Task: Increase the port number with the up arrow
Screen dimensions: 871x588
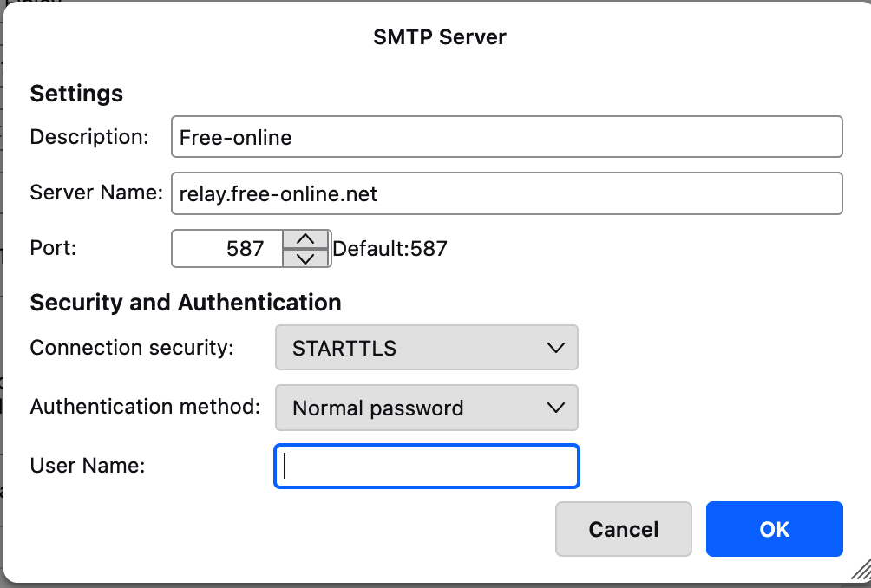Action: pos(305,239)
